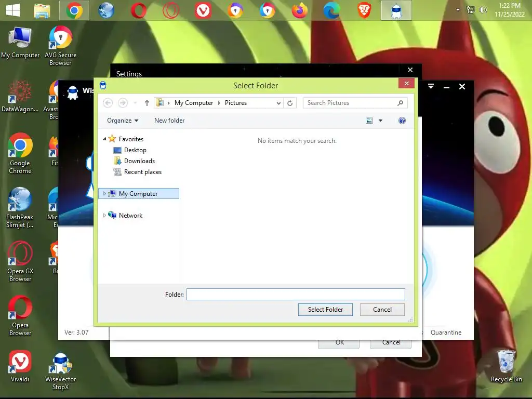Open the Recycle Bin
Image resolution: width=532 pixels, height=399 pixels.
[506, 366]
